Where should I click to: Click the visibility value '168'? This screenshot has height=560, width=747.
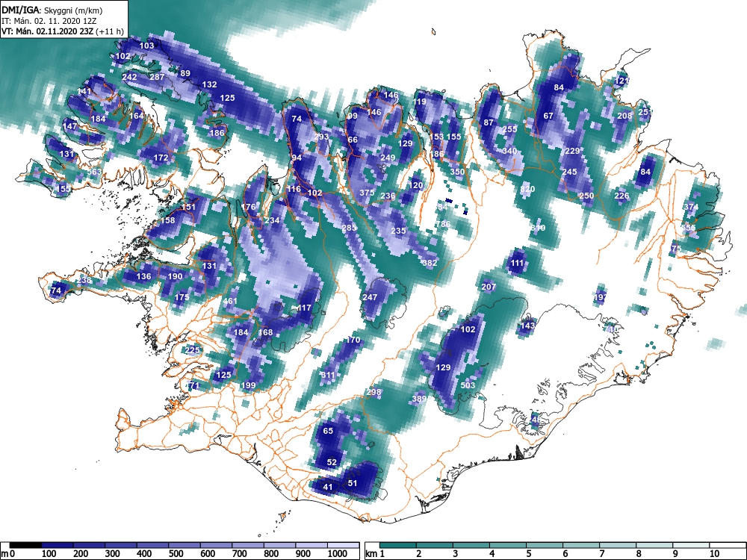(x=265, y=332)
